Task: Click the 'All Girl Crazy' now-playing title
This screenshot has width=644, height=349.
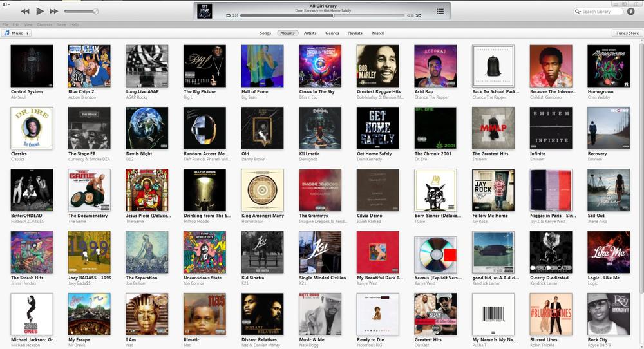Action: [323, 6]
